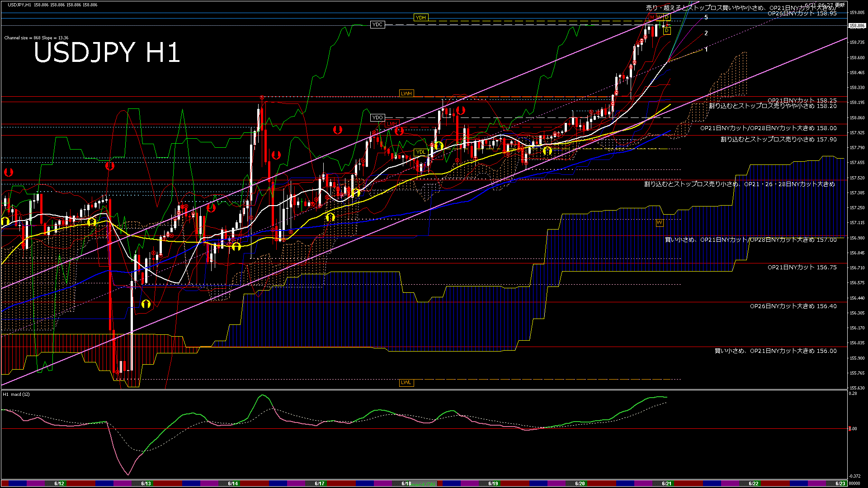Select the yellow D box below current candle
The width and height of the screenshot is (868, 488).
click(x=667, y=31)
